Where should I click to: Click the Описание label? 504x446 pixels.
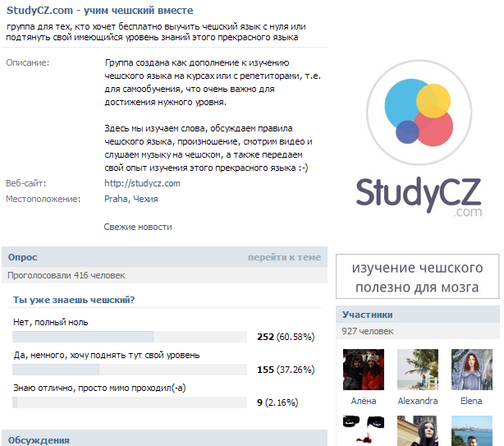[x=28, y=62]
